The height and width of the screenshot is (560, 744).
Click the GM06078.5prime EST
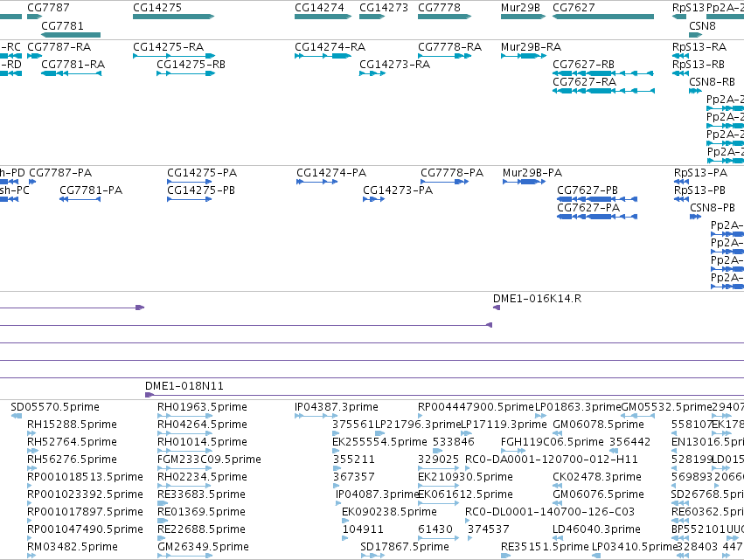point(598,425)
